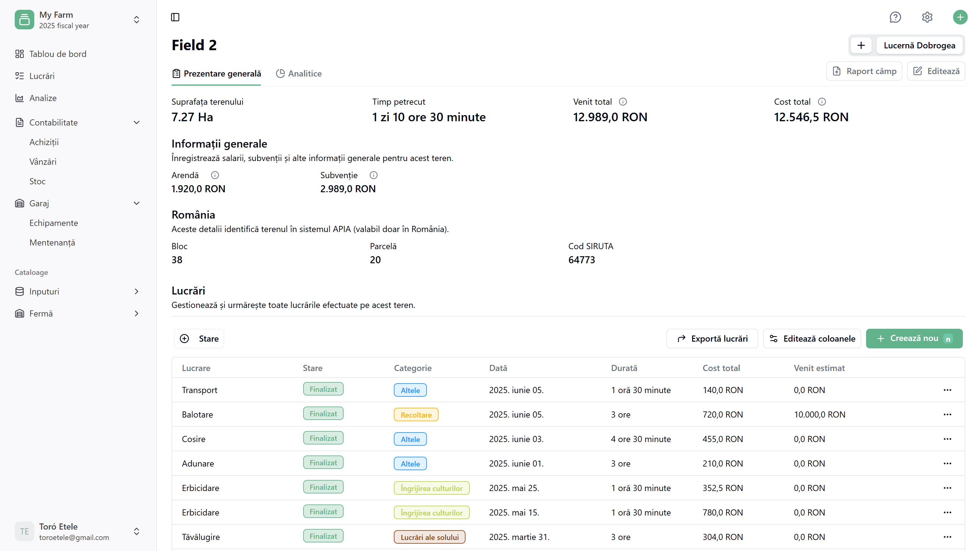Expand the Inputuri catalog section
The height and width of the screenshot is (551, 980).
click(137, 291)
